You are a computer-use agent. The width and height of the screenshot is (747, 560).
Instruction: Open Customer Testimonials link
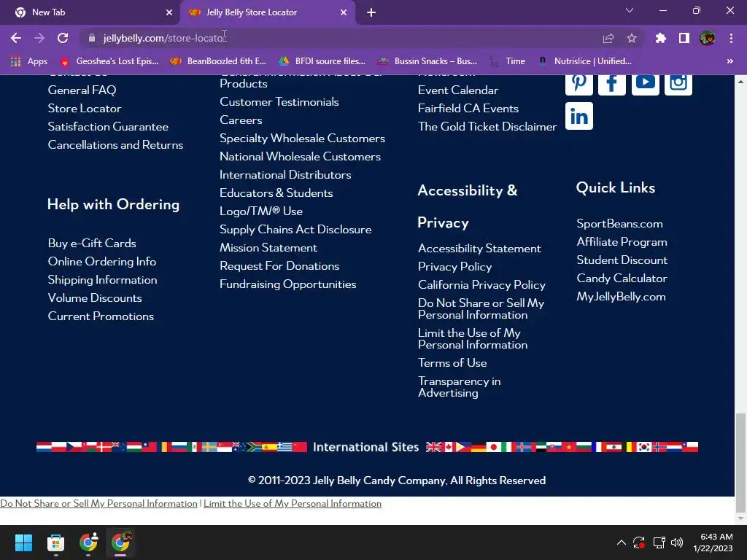[279, 102]
